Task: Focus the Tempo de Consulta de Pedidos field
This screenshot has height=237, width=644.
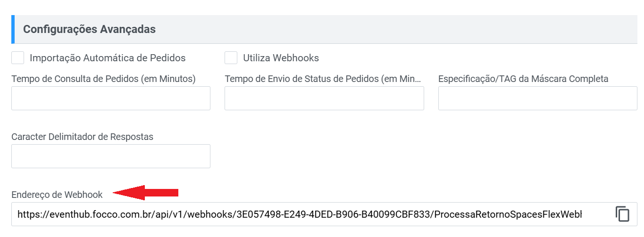Action: pyautogui.click(x=111, y=98)
